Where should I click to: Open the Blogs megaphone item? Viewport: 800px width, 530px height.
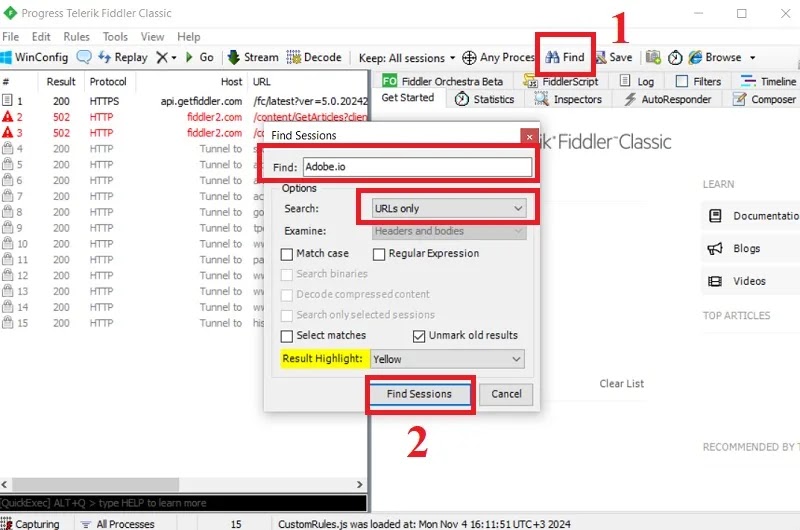click(751, 248)
